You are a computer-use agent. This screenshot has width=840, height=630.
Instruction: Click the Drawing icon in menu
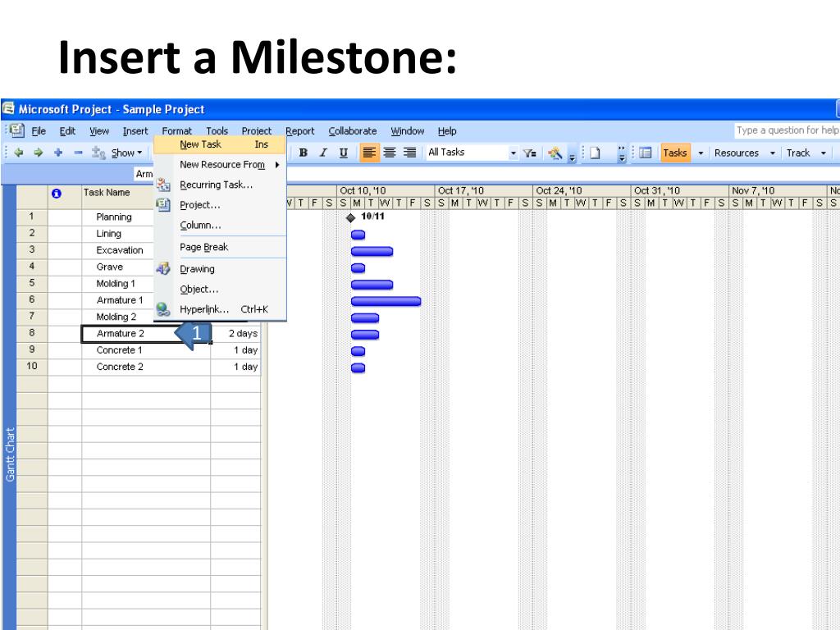tap(163, 269)
